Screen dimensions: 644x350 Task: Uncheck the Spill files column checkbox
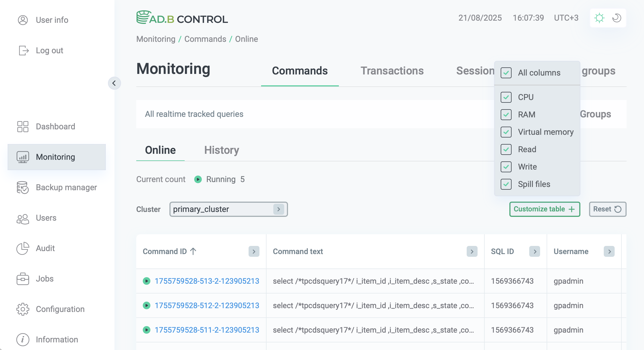pyautogui.click(x=506, y=184)
